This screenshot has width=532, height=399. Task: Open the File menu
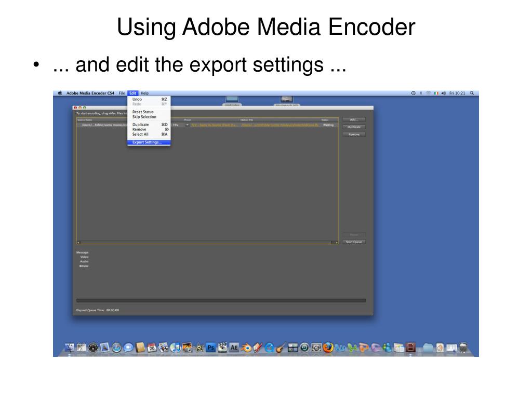click(x=122, y=93)
